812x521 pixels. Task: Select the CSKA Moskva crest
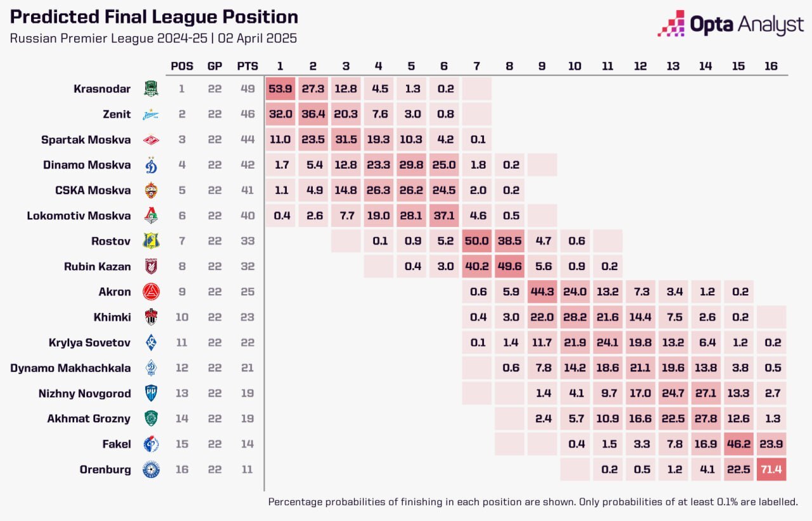tap(151, 190)
